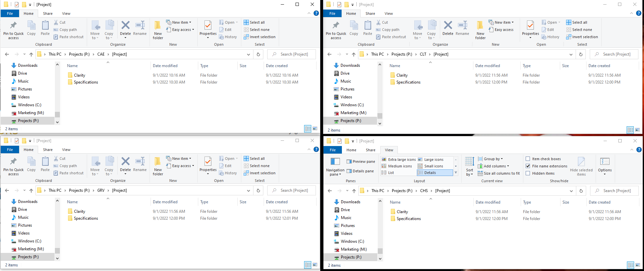
Task: Open the Options icon in the View ribbon
Action: click(x=605, y=162)
